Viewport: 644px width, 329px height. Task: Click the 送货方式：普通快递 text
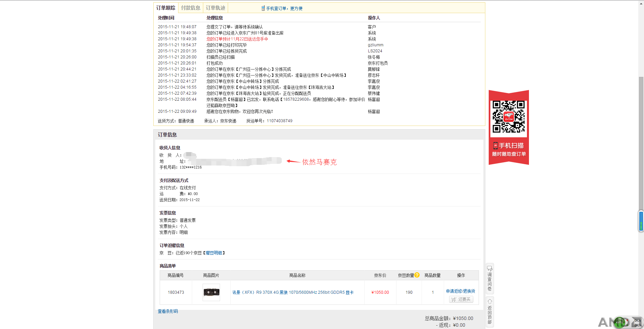click(x=176, y=121)
